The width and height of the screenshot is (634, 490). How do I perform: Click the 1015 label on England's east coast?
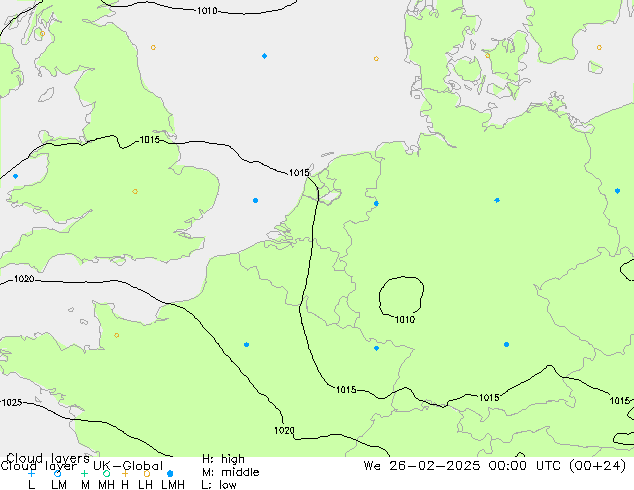[150, 140]
